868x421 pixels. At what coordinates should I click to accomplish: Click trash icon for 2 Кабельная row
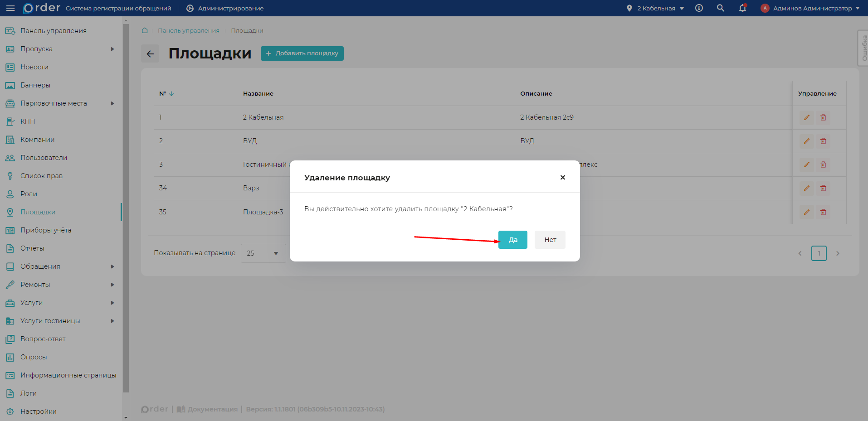(x=823, y=117)
